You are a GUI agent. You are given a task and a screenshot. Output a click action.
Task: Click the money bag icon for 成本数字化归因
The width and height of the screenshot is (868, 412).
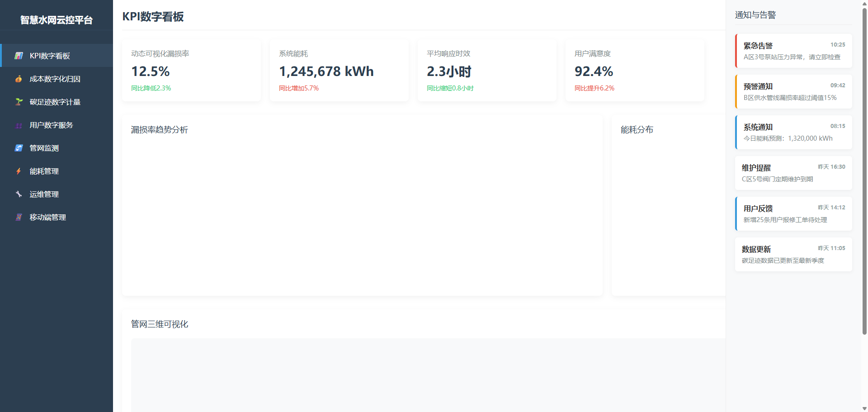19,79
